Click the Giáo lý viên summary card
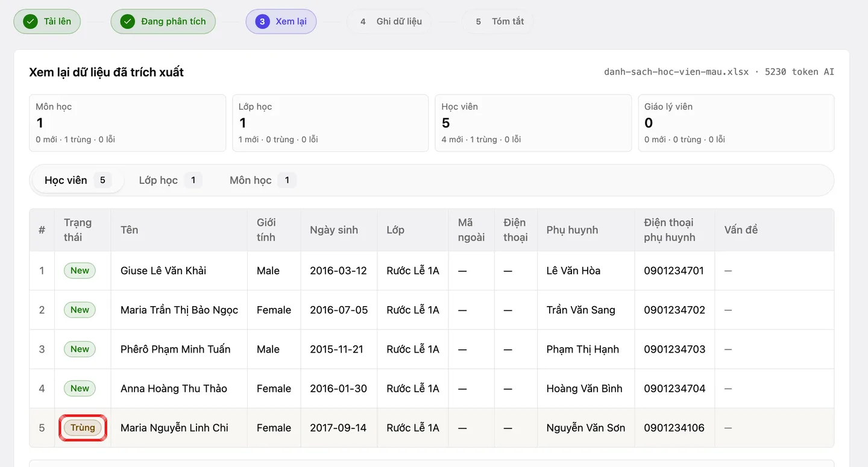Viewport: 868px width, 467px height. pos(736,123)
